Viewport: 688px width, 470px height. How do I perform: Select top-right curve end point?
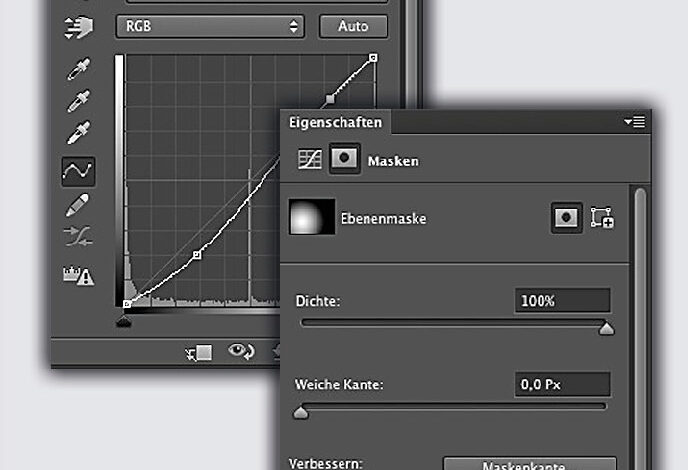373,57
